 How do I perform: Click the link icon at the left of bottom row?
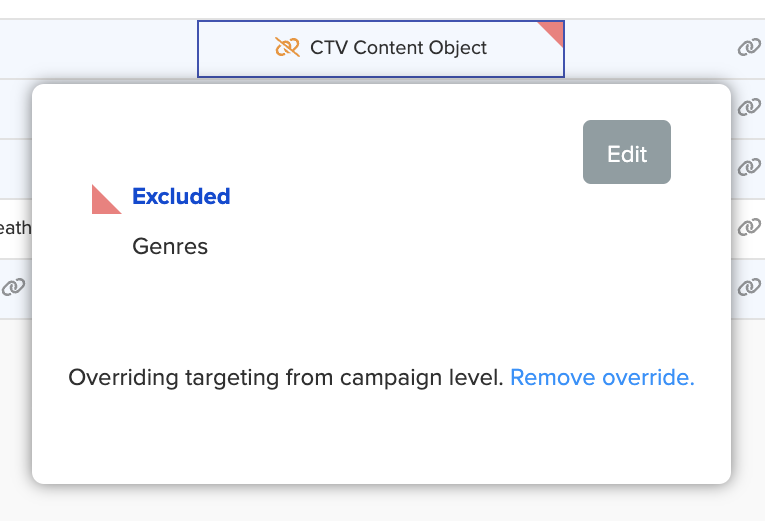coord(13,287)
